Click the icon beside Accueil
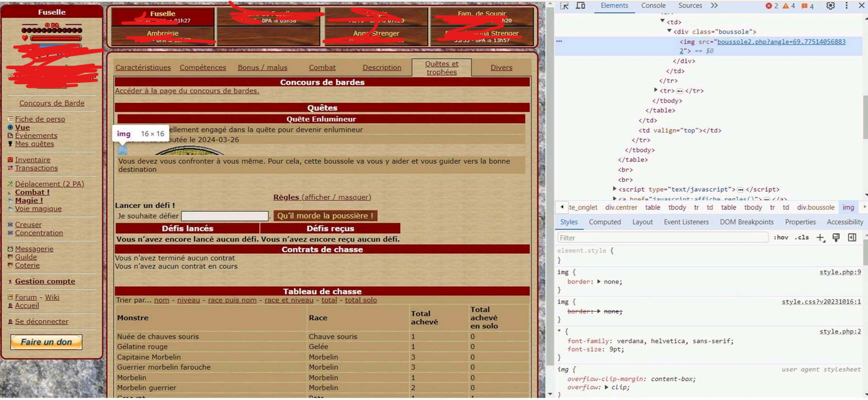 coord(10,306)
